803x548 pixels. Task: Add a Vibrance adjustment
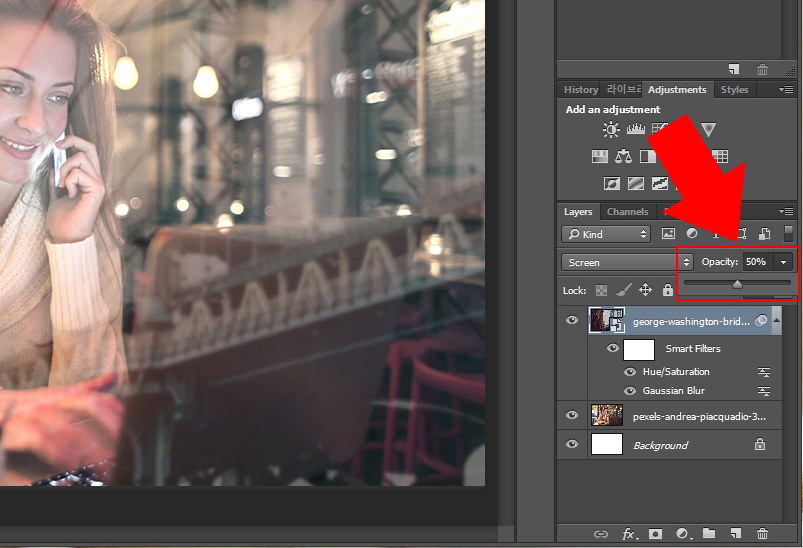708,130
